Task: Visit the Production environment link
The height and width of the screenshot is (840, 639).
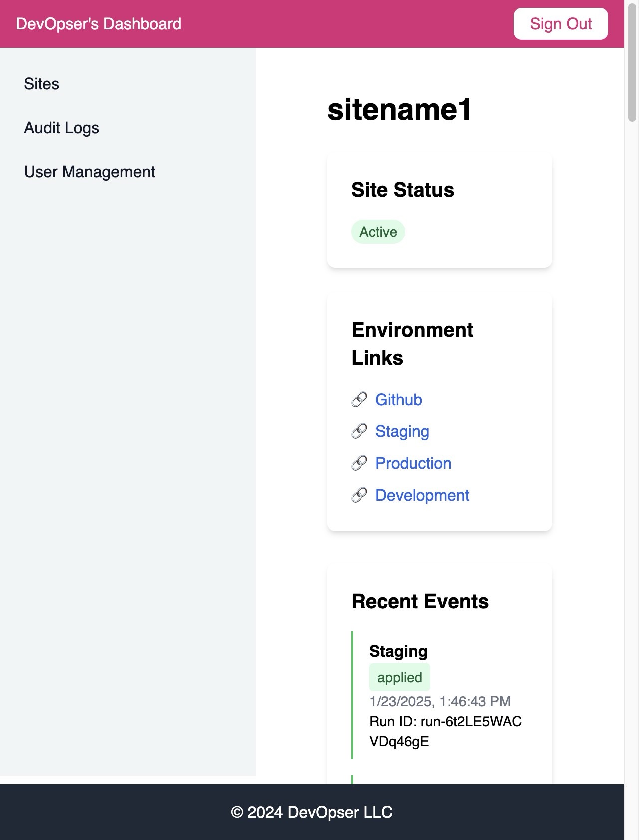Action: (413, 463)
